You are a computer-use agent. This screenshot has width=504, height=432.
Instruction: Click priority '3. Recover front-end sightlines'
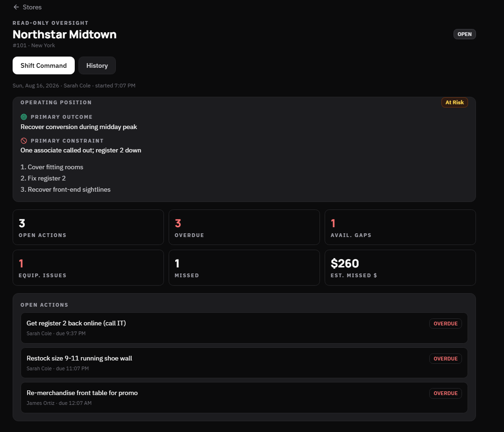click(x=65, y=189)
